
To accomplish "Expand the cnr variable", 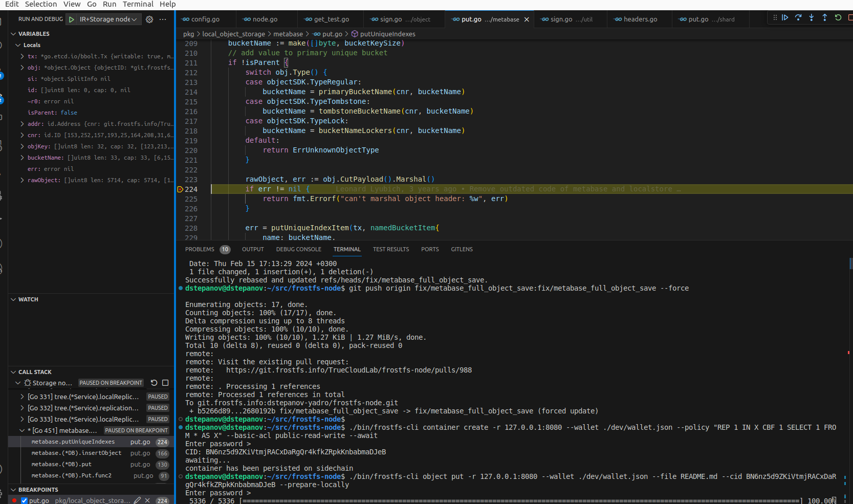I will tap(22, 135).
